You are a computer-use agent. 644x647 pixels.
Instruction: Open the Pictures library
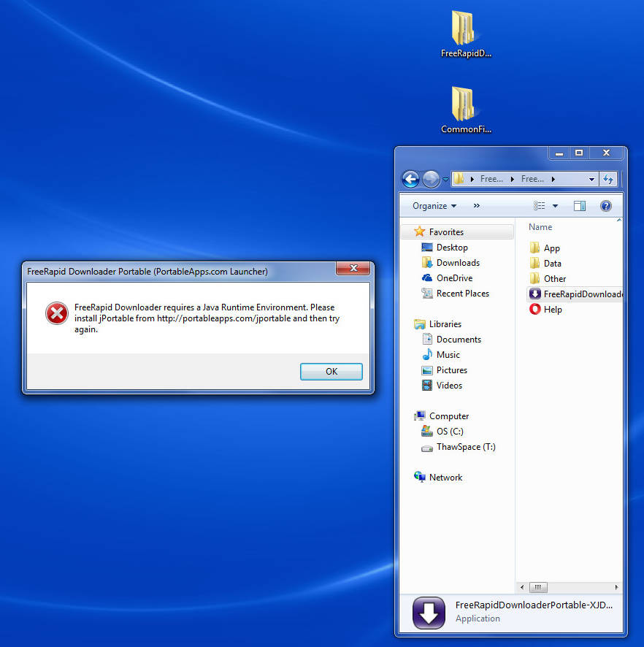(452, 370)
